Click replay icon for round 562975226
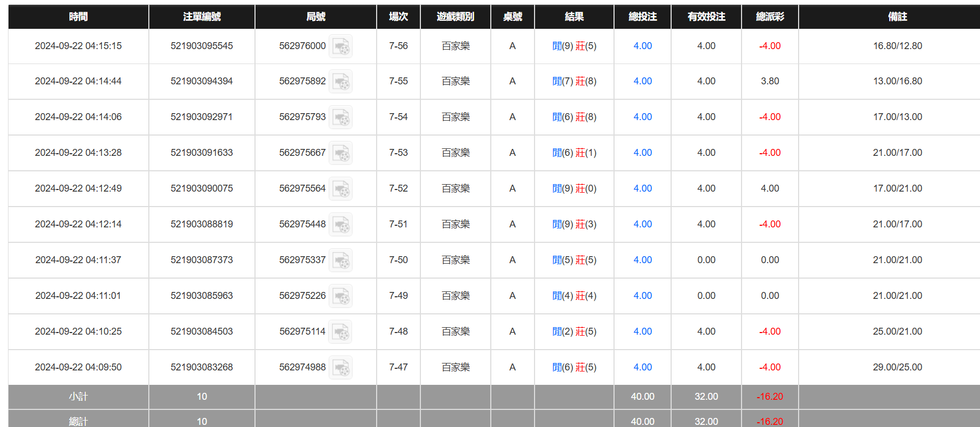Image resolution: width=980 pixels, height=427 pixels. pyautogui.click(x=340, y=296)
